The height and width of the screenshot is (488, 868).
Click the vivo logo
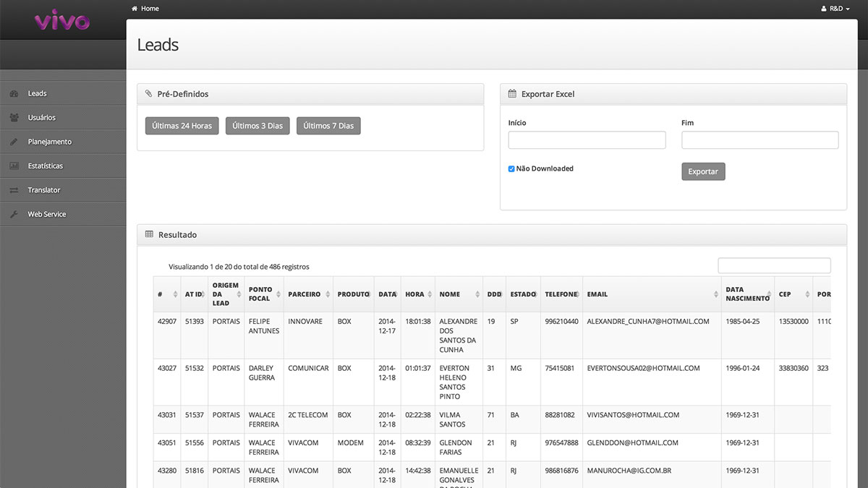pos(62,20)
